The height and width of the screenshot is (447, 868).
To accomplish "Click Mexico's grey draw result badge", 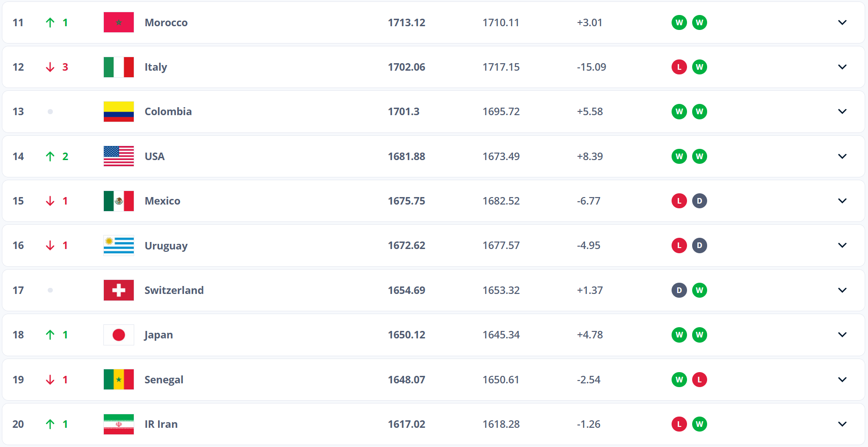I will 699,201.
